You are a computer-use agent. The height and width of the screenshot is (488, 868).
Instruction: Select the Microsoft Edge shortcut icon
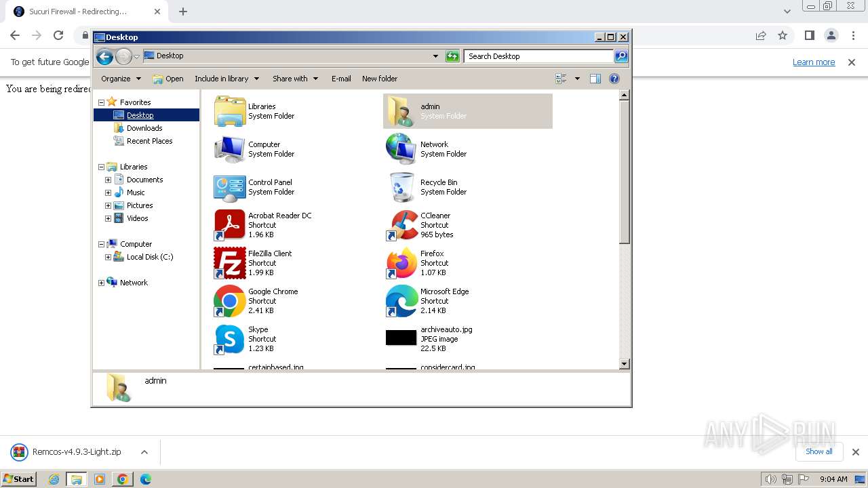[401, 301]
